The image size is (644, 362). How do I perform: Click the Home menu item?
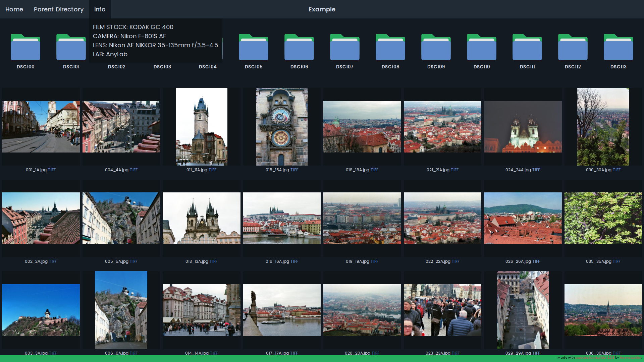[14, 9]
